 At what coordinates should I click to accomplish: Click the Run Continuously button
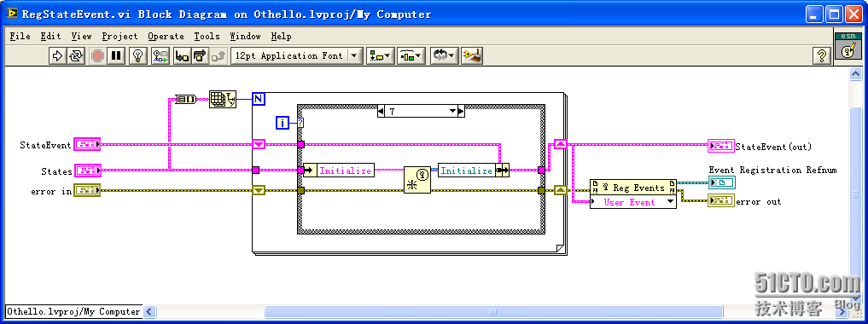pyautogui.click(x=76, y=55)
